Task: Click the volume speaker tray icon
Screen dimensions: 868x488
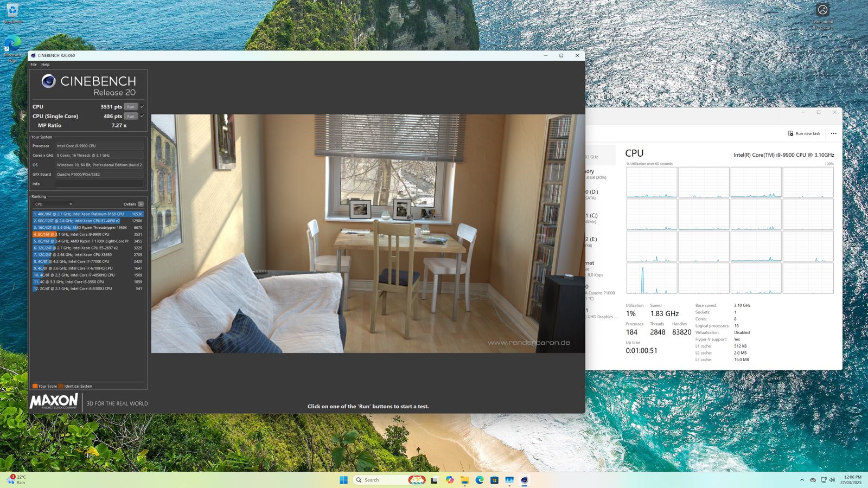Action: click(x=832, y=480)
